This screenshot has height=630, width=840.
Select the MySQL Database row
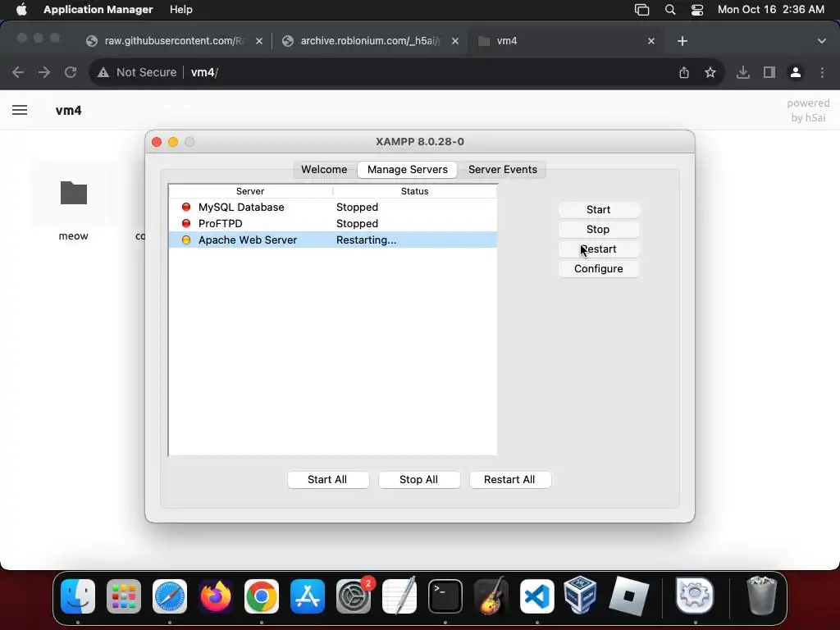click(x=333, y=207)
